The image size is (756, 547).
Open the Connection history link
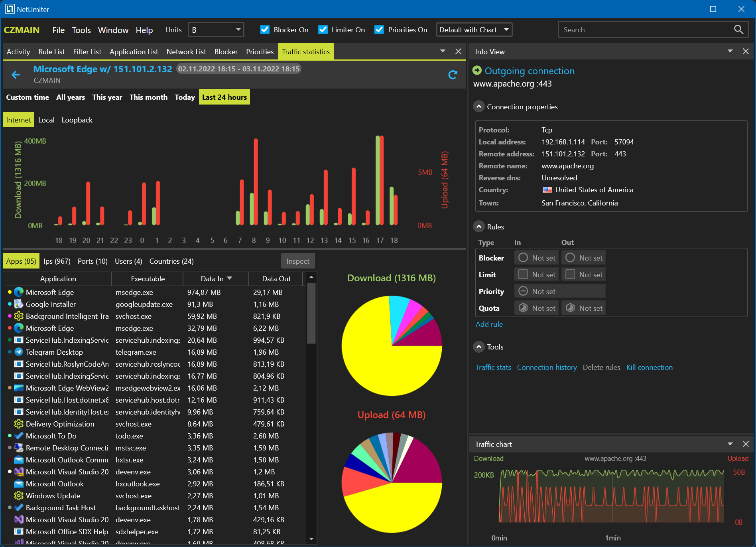point(547,367)
